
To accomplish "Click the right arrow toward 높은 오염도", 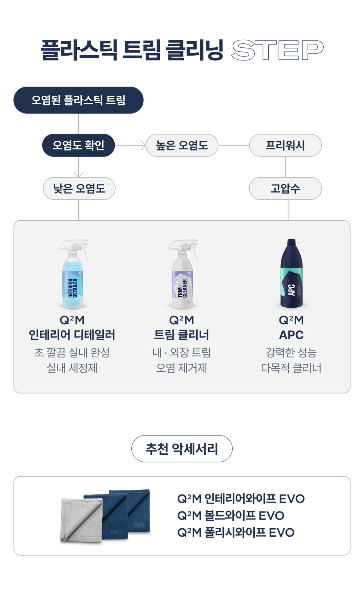I will click(x=143, y=146).
